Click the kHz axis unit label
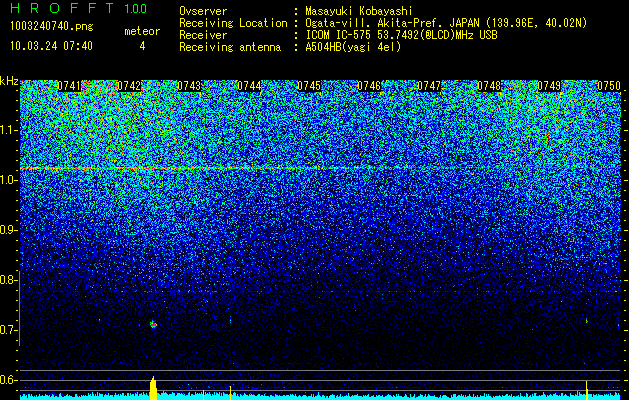Image resolution: width=629 pixels, height=400 pixels. pyautogui.click(x=9, y=81)
